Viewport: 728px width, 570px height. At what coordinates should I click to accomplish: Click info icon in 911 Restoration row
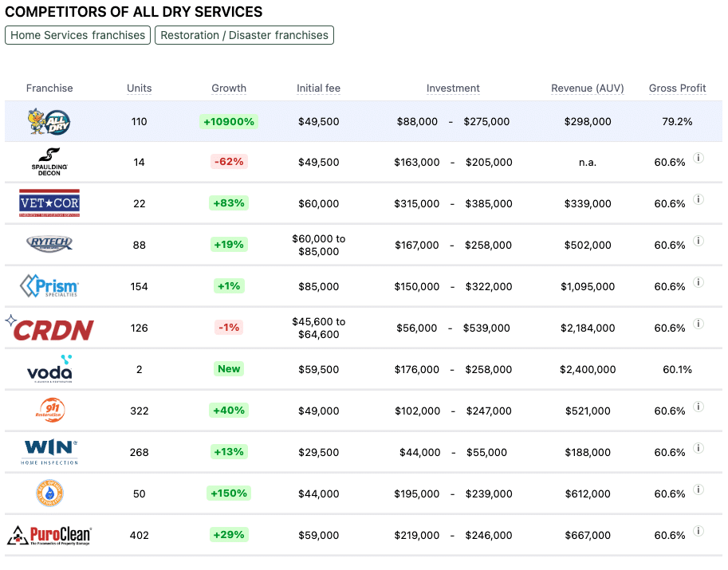(698, 407)
